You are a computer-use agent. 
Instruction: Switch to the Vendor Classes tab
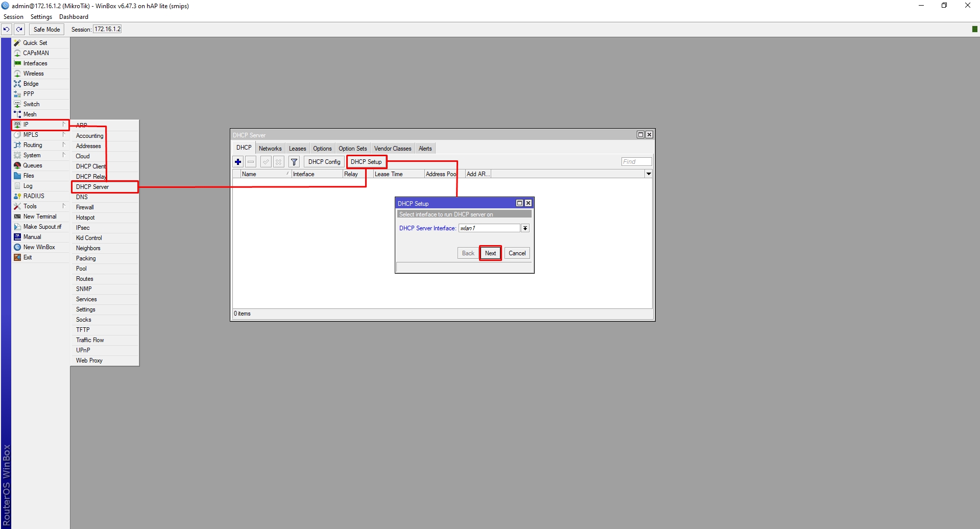(393, 149)
